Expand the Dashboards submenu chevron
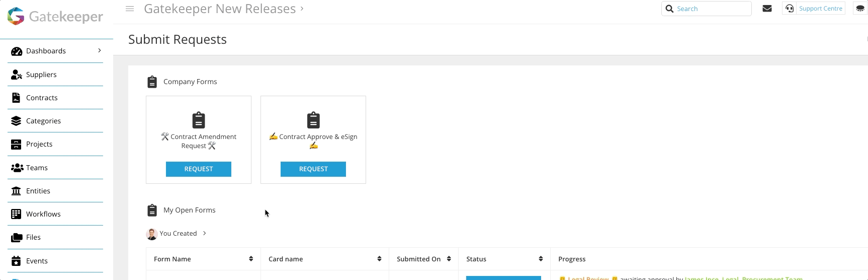Viewport: 868px width, 280px height. pos(100,50)
